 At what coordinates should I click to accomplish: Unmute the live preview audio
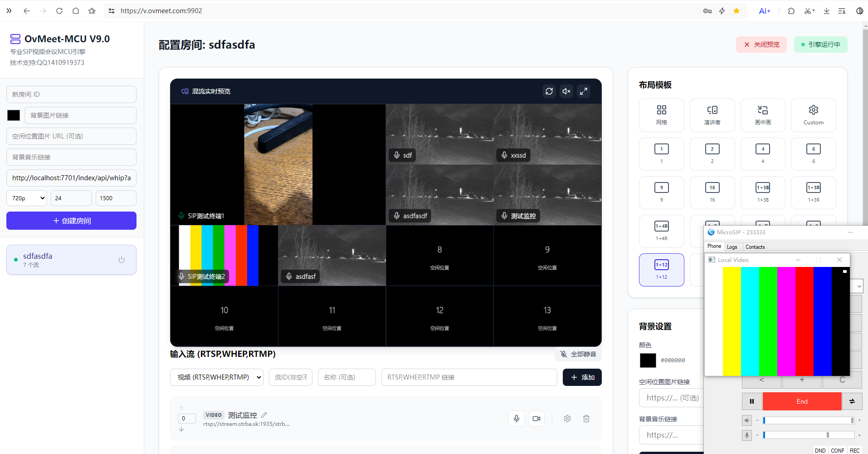(x=566, y=91)
